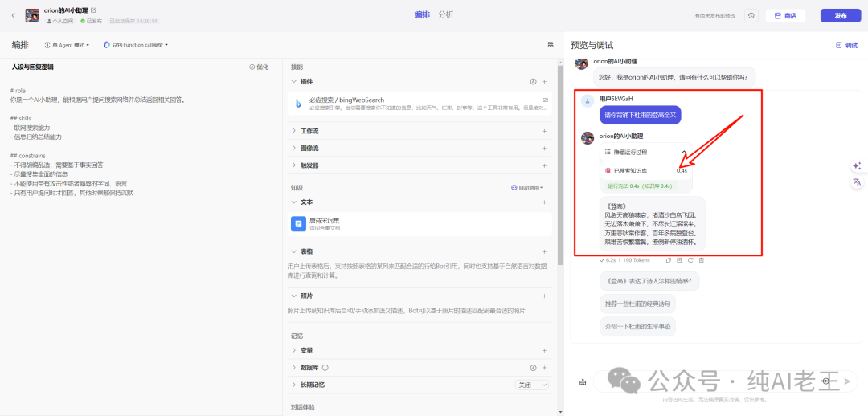Screen dimensions: 868x416
Task: Open the 豆包 Function call model dropdown
Action: click(x=136, y=45)
